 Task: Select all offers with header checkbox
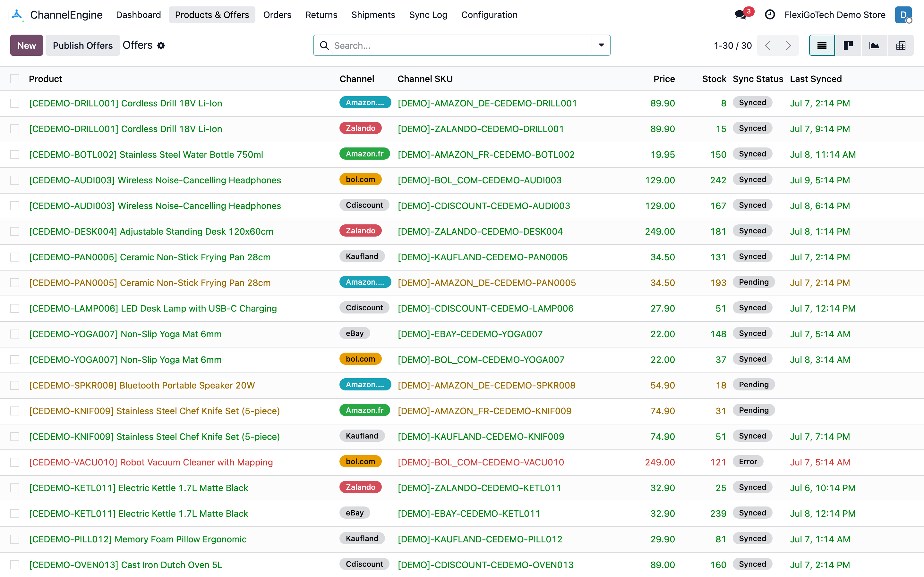point(15,79)
